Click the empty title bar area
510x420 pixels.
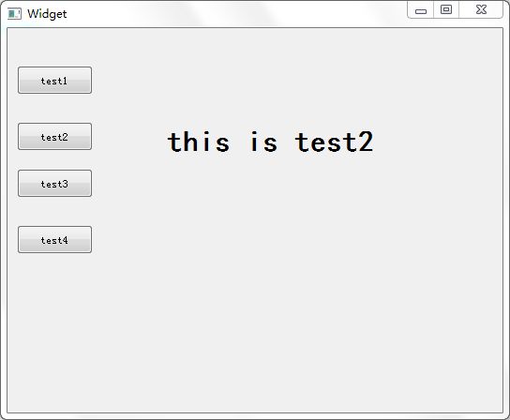(x=234, y=14)
